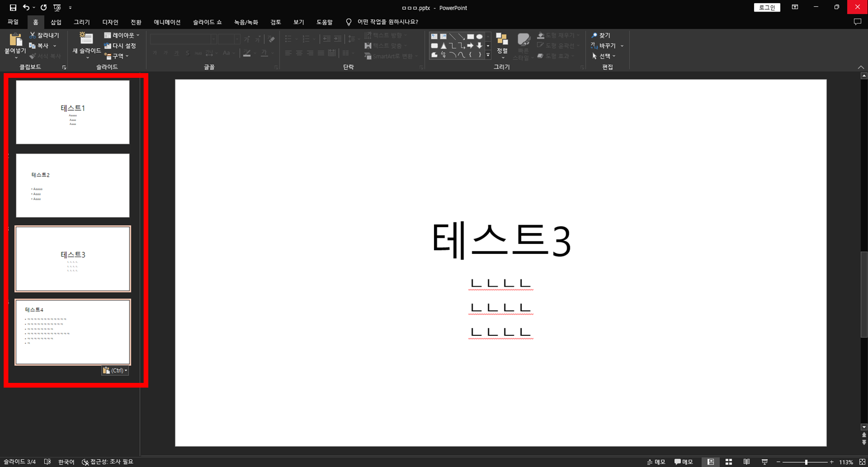This screenshot has width=868, height=467.
Task: Switch to Normal view
Action: pos(711,462)
